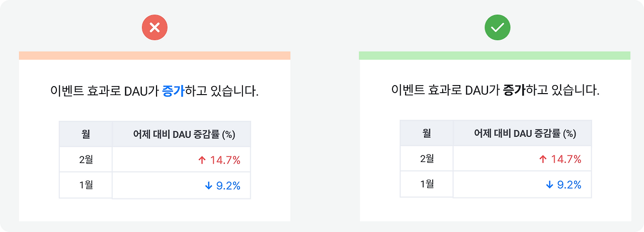Click the red up arrow in right table
Image resolution: width=644 pixels, height=232 pixels.
(543, 160)
